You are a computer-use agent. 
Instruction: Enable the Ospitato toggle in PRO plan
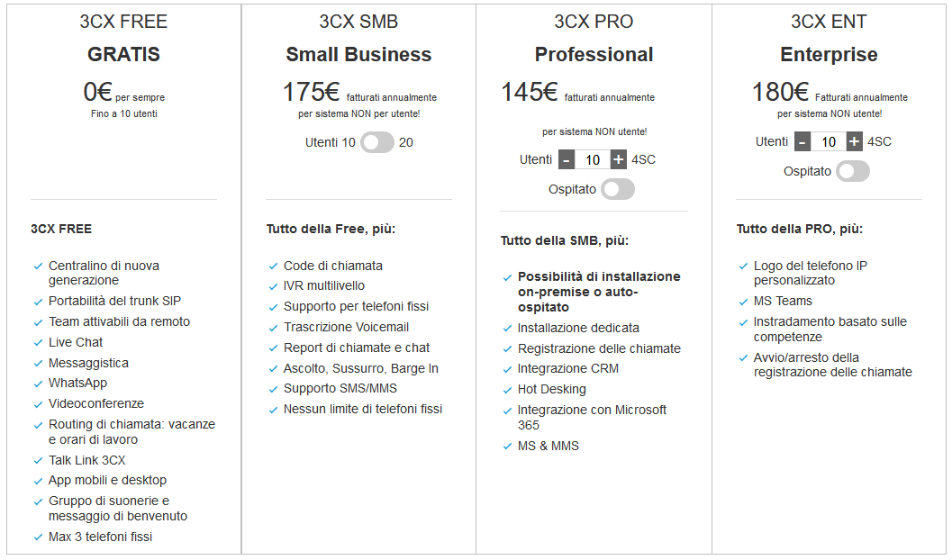tap(618, 189)
